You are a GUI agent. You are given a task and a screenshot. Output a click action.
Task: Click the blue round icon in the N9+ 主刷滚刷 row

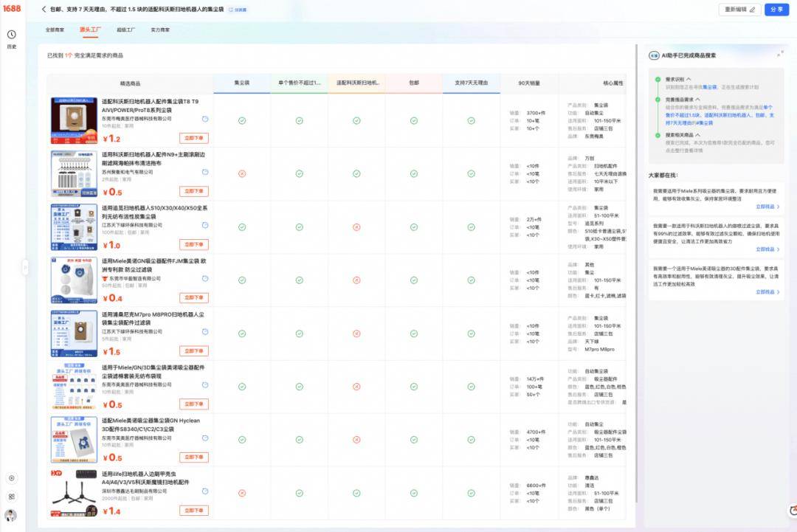coord(205,172)
